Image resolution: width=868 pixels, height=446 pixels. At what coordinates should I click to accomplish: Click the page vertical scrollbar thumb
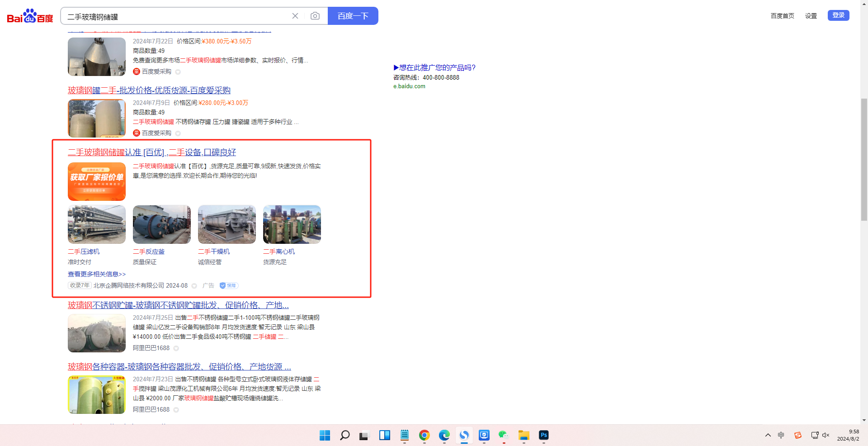864,159
